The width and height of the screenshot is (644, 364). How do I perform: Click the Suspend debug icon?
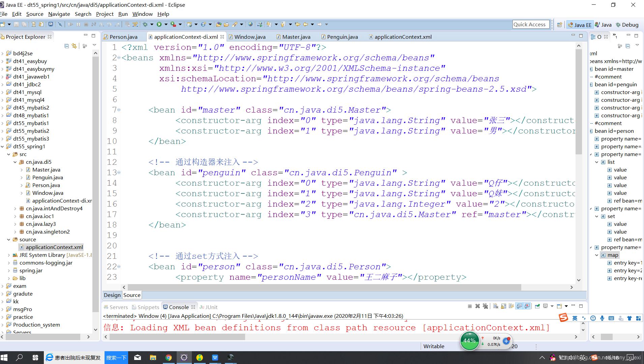[78, 24]
